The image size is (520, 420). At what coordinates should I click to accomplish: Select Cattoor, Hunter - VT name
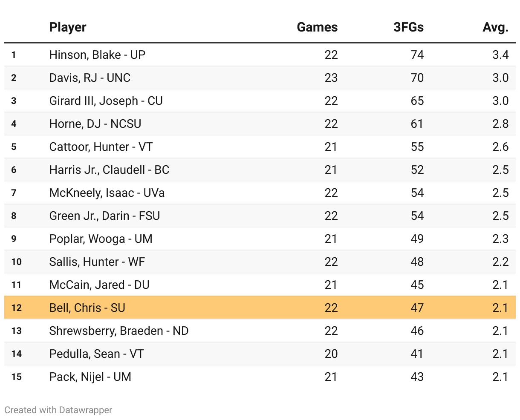coord(101,147)
